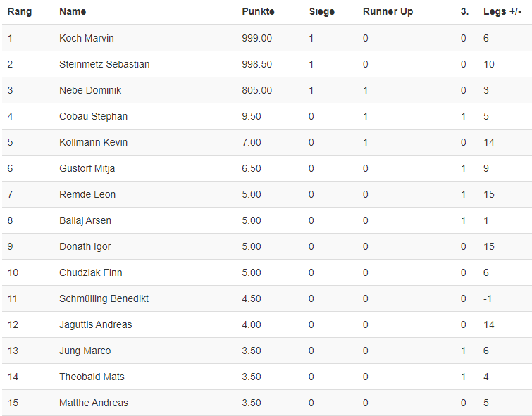The image size is (532, 416).
Task: Click the Legs +/- column header
Action: tap(502, 12)
